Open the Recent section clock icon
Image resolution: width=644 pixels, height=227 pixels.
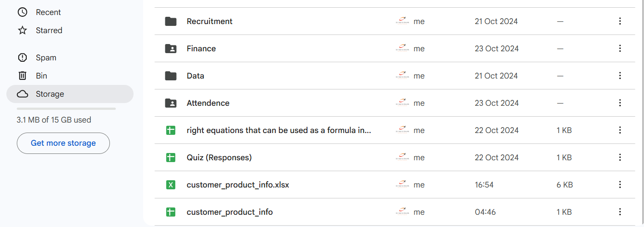pos(22,12)
